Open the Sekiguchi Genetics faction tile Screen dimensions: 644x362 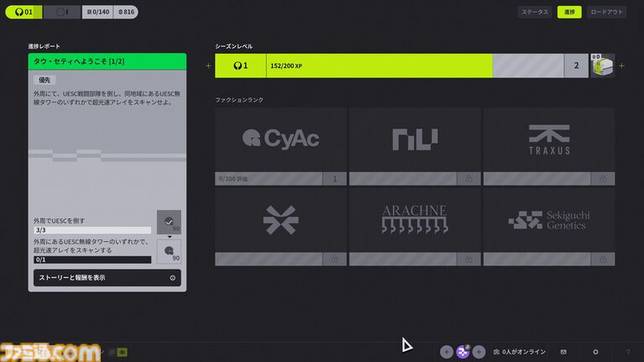click(548, 220)
